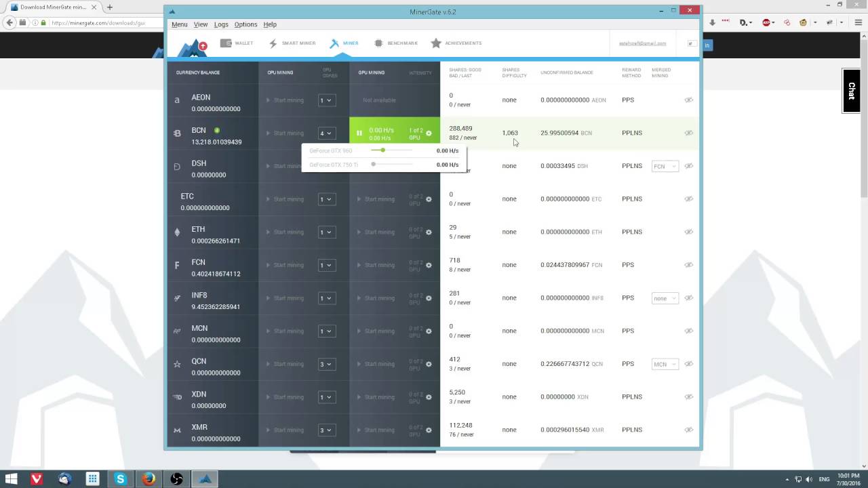Click the taskbar clock

pyautogui.click(x=848, y=479)
